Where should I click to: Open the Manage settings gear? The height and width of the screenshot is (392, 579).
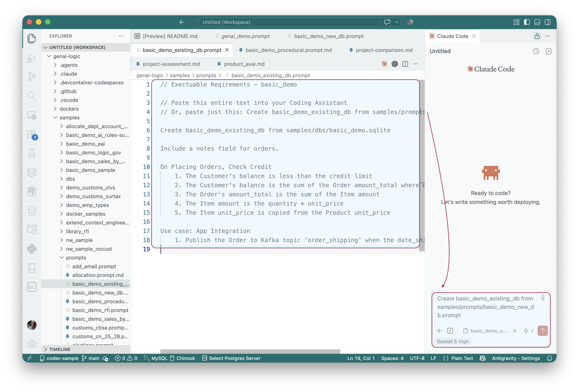pyautogui.click(x=32, y=344)
